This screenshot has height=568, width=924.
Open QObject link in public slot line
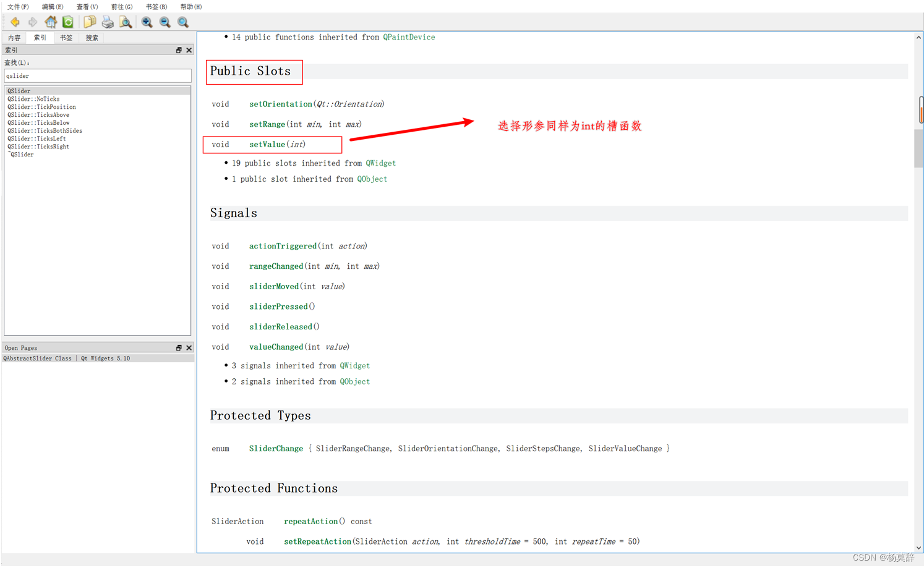(x=372, y=179)
